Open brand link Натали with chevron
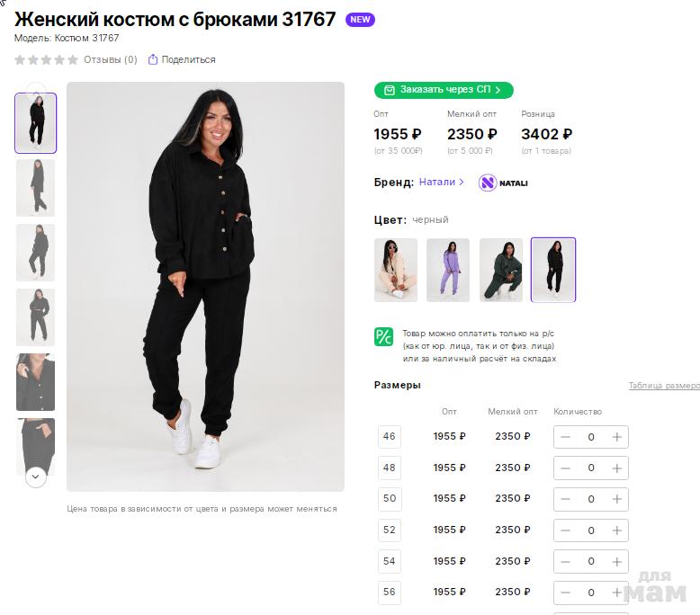Screen dimensions: 700x615 441,183
